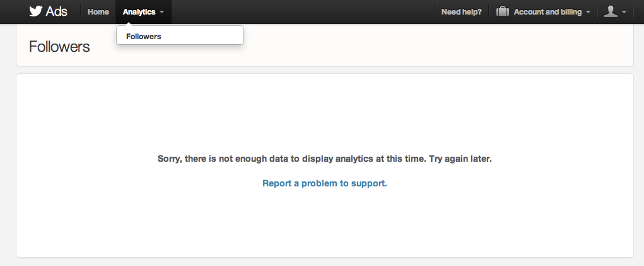Click the Twitter bird logo

point(36,11)
